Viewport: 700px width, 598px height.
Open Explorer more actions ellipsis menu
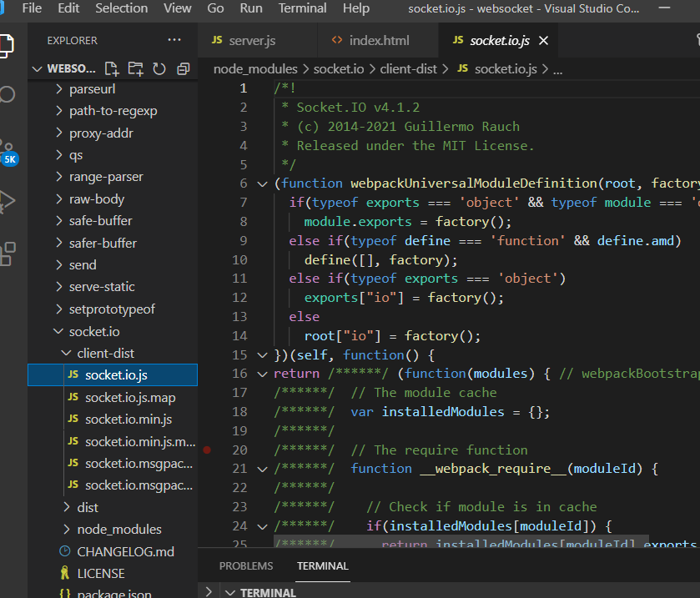click(x=174, y=40)
